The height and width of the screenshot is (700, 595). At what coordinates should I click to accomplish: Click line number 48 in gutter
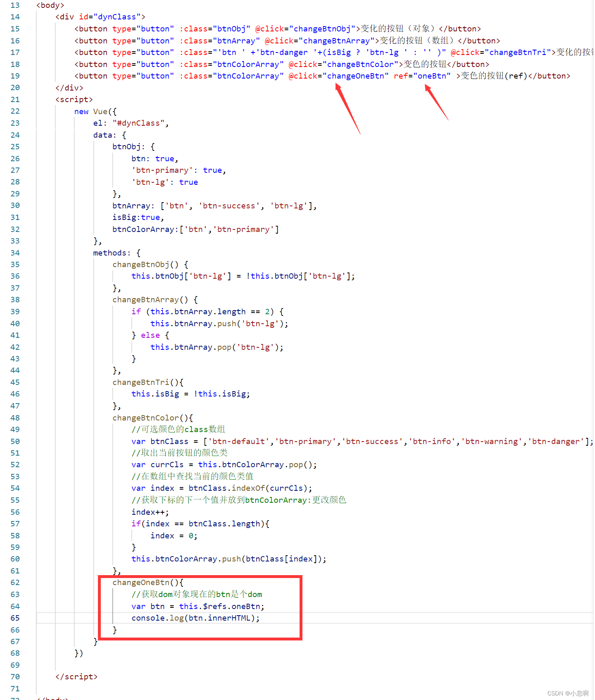(15, 418)
